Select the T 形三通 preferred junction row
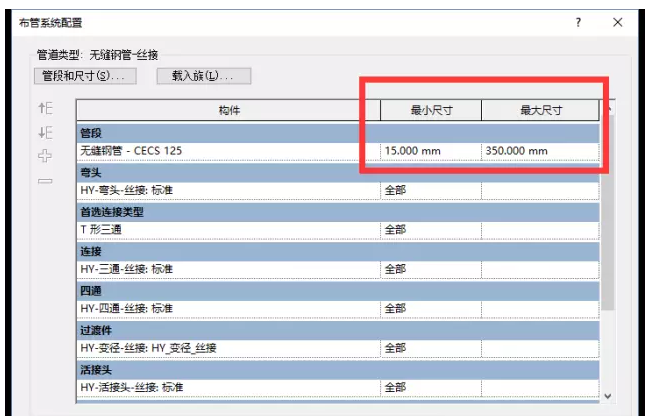Viewport: 648px width, 416px height. click(228, 229)
